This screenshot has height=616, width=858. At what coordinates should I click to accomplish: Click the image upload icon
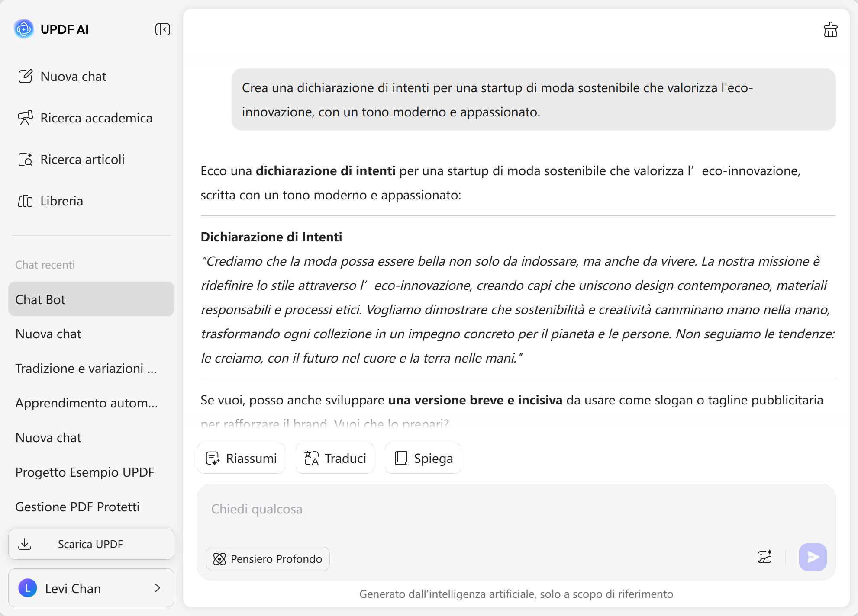coord(764,557)
